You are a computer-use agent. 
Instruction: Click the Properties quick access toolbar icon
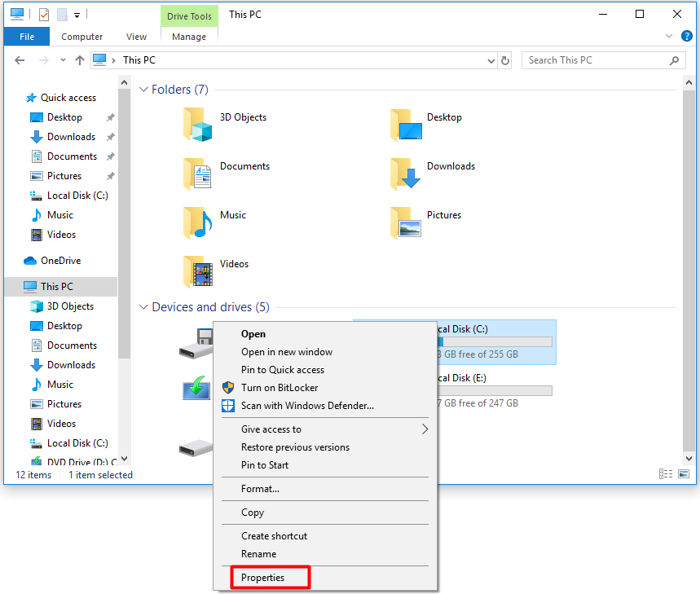pyautogui.click(x=44, y=15)
